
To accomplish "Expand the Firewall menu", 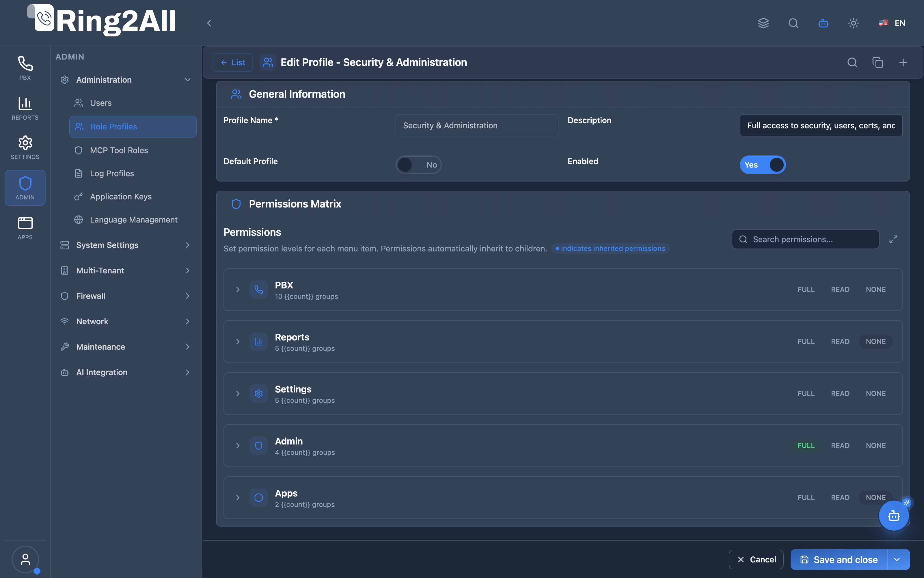I will [x=126, y=296].
